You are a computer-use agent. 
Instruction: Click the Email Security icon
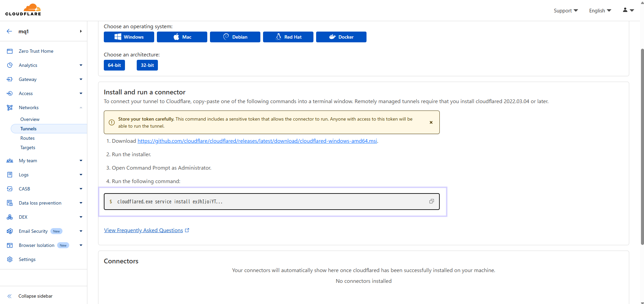point(10,231)
